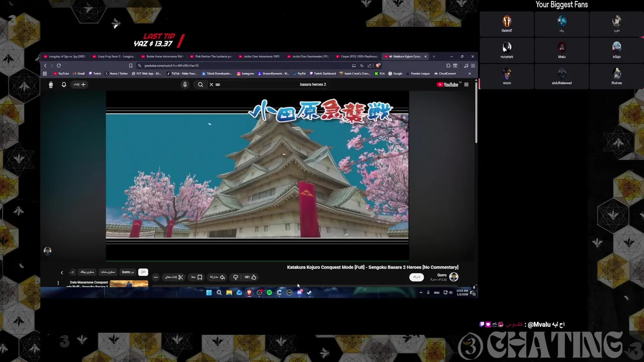Open the three-dot more actions menu under video
Viewport: 644px width, 362px height.
[155, 277]
